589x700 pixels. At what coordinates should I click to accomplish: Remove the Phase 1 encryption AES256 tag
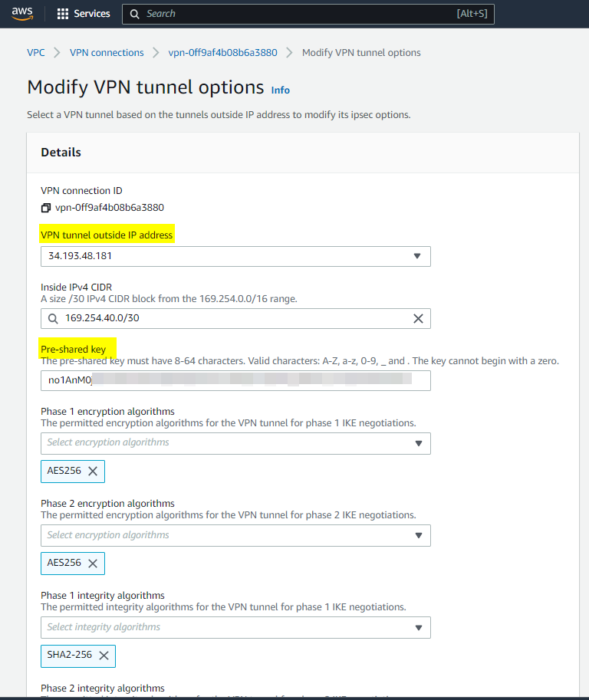[x=93, y=472]
